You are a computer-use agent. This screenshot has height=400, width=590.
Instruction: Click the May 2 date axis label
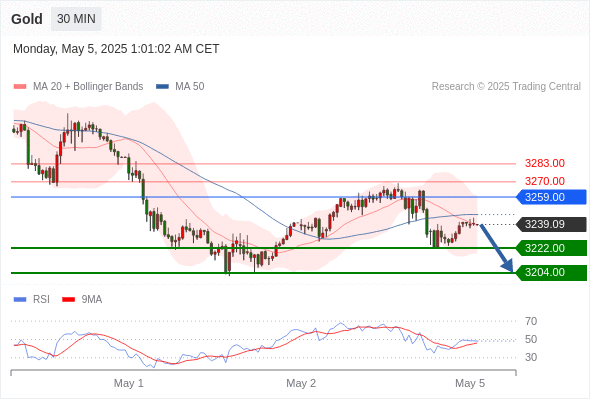coord(301,383)
